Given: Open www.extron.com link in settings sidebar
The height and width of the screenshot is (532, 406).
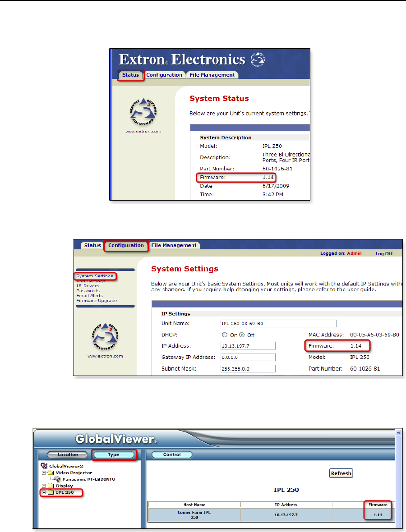Looking at the screenshot, I should click(x=105, y=356).
